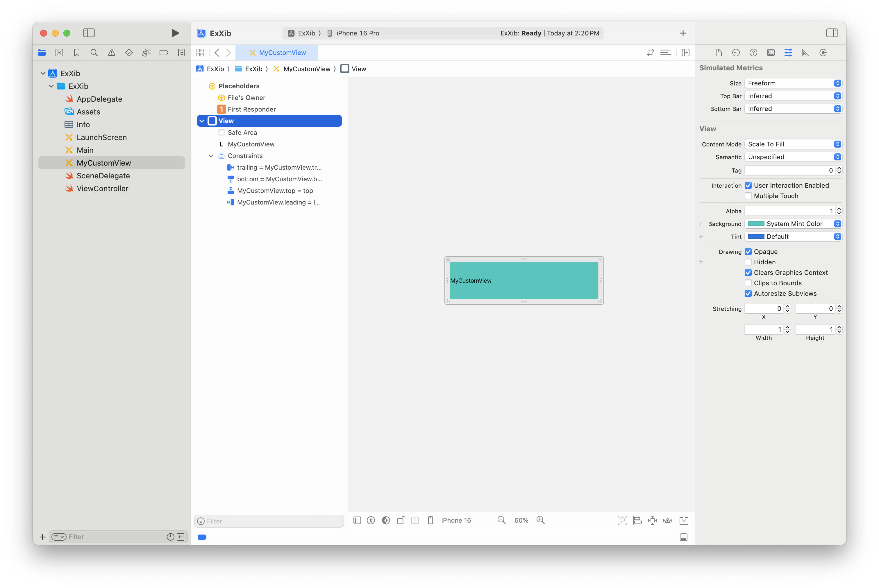This screenshot has width=879, height=588.
Task: Open the Size inspector ruler icon
Action: (805, 53)
